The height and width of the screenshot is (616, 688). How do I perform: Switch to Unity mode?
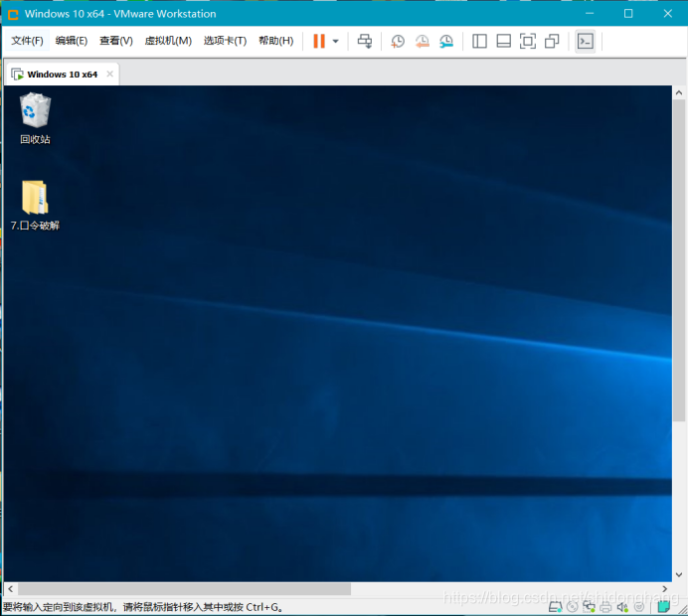pos(552,41)
